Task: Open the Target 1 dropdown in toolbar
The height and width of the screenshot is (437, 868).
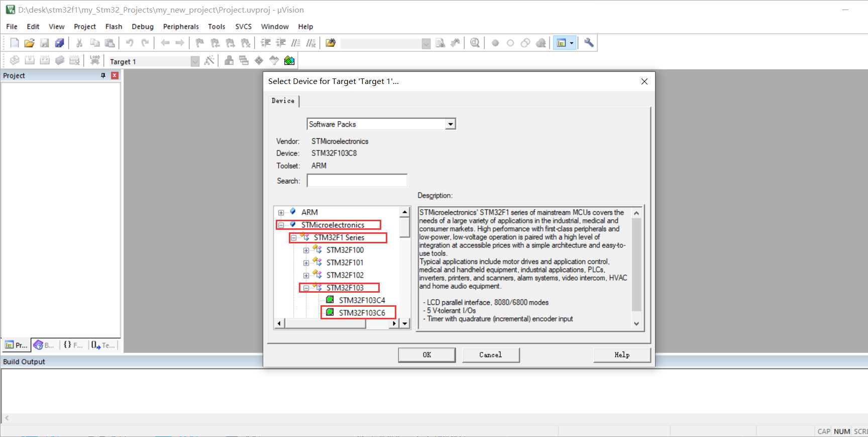Action: [x=195, y=61]
